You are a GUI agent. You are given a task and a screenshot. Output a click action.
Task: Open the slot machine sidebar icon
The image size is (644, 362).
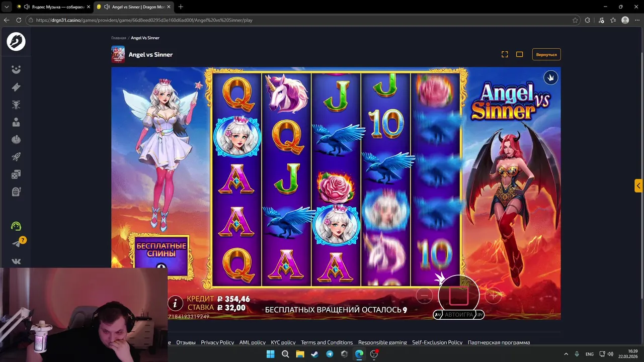coord(16,192)
